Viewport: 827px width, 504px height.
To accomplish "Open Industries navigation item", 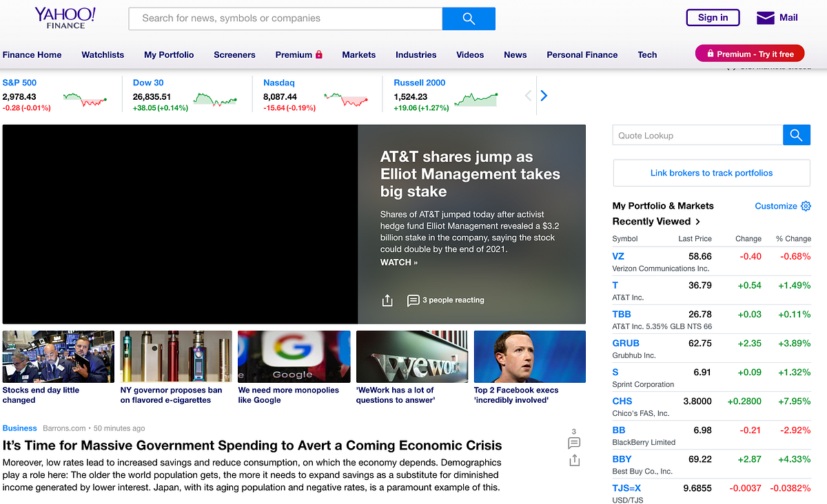I will coord(416,54).
